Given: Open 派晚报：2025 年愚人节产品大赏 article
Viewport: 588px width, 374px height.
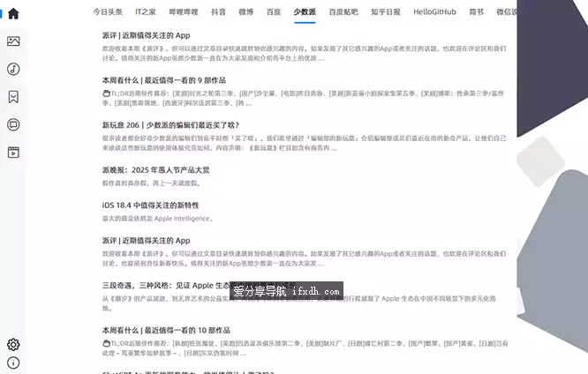Looking at the screenshot, I should [x=155, y=170].
